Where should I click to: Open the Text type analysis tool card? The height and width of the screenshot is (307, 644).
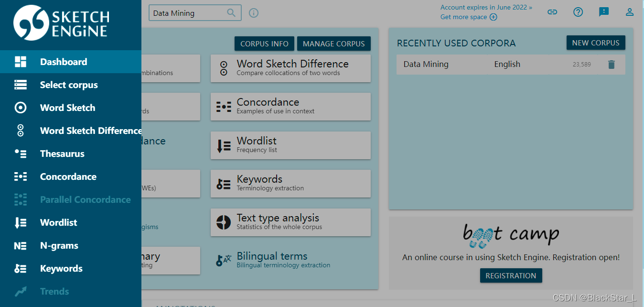pyautogui.click(x=290, y=222)
